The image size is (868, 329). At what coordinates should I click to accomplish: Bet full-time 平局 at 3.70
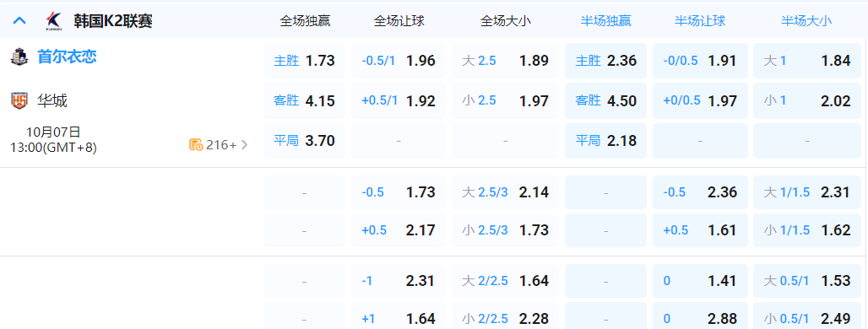tap(305, 140)
